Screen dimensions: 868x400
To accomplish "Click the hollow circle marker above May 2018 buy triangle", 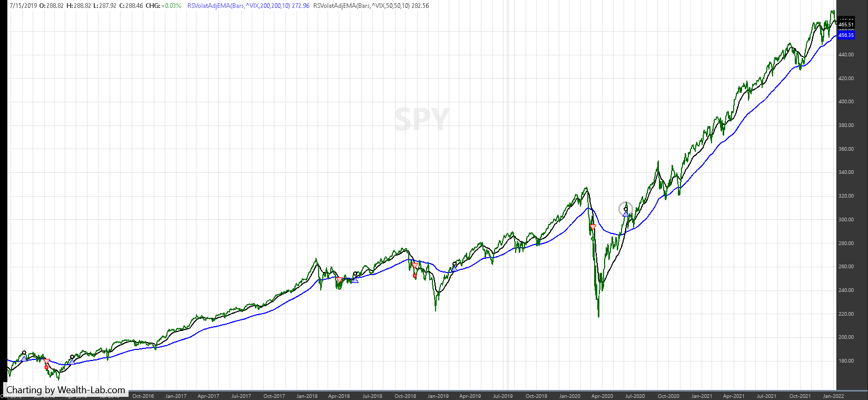I will [x=356, y=274].
